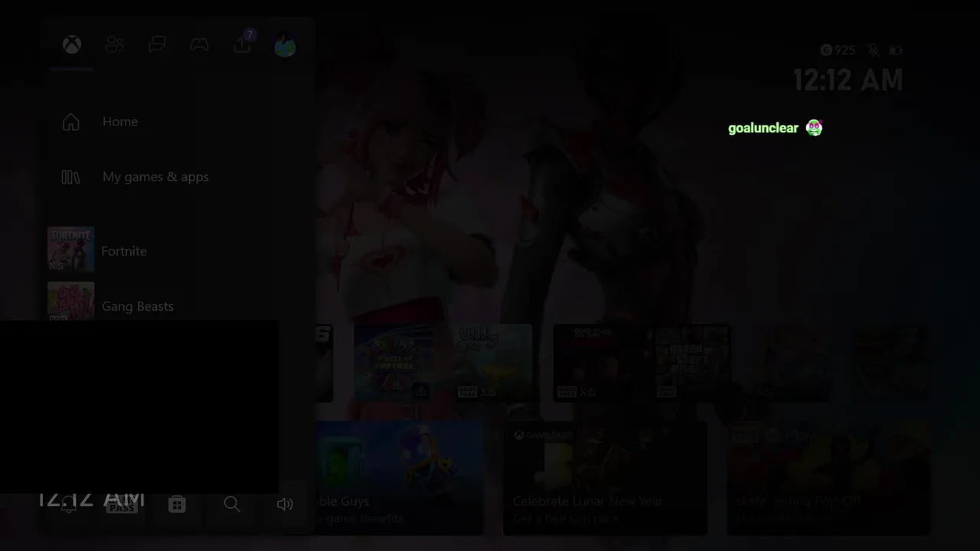Open the Audio speaker icon
Image resolution: width=980 pixels, height=551 pixels.
(285, 504)
